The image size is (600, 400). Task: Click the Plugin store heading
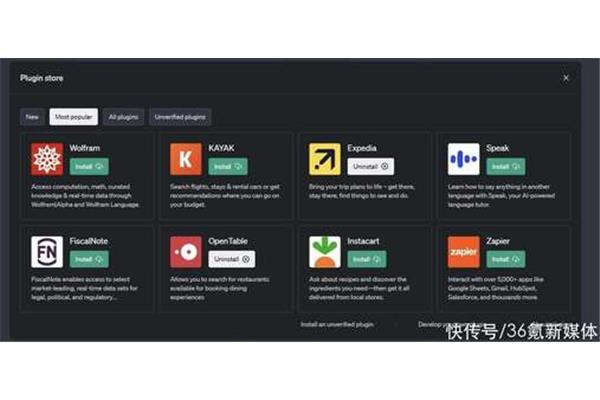tap(42, 78)
